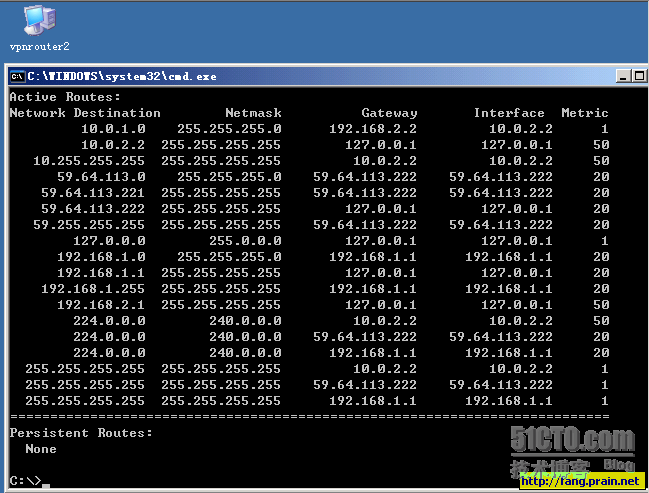Click metric 20 in the 59.64.113.221 row

click(x=601, y=193)
